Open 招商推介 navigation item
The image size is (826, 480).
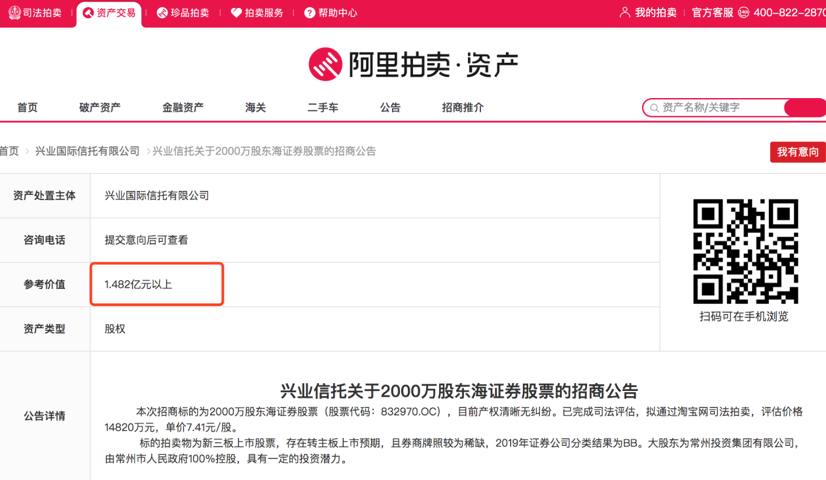pyautogui.click(x=463, y=107)
